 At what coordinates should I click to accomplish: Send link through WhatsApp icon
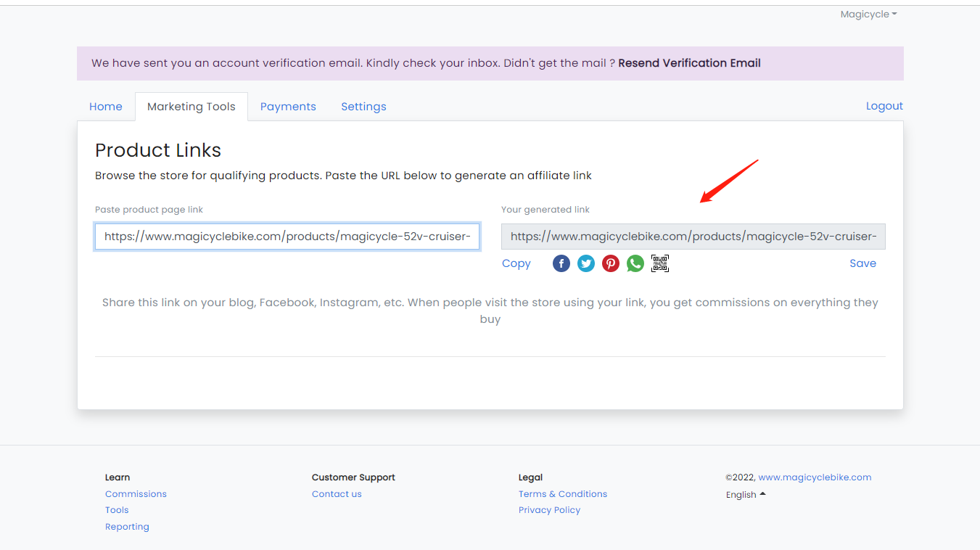[x=635, y=263]
